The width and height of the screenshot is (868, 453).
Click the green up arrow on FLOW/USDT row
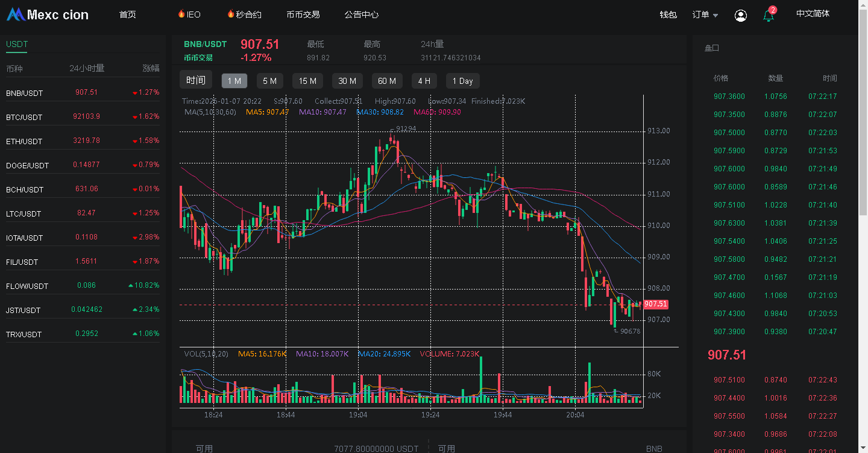coord(131,286)
